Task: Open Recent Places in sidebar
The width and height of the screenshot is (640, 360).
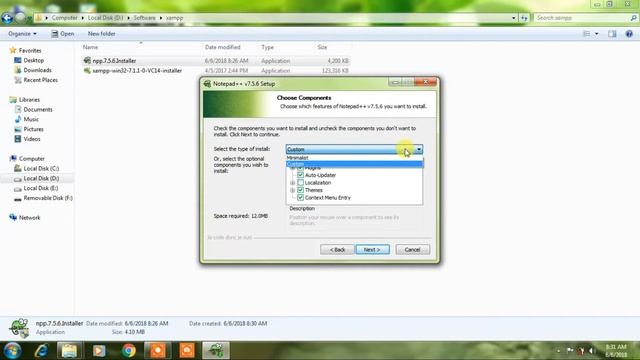Action: coord(40,80)
